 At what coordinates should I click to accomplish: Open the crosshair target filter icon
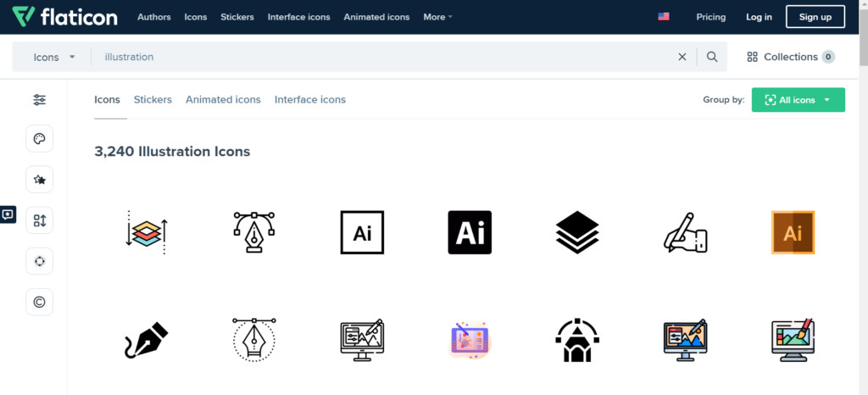tap(39, 261)
